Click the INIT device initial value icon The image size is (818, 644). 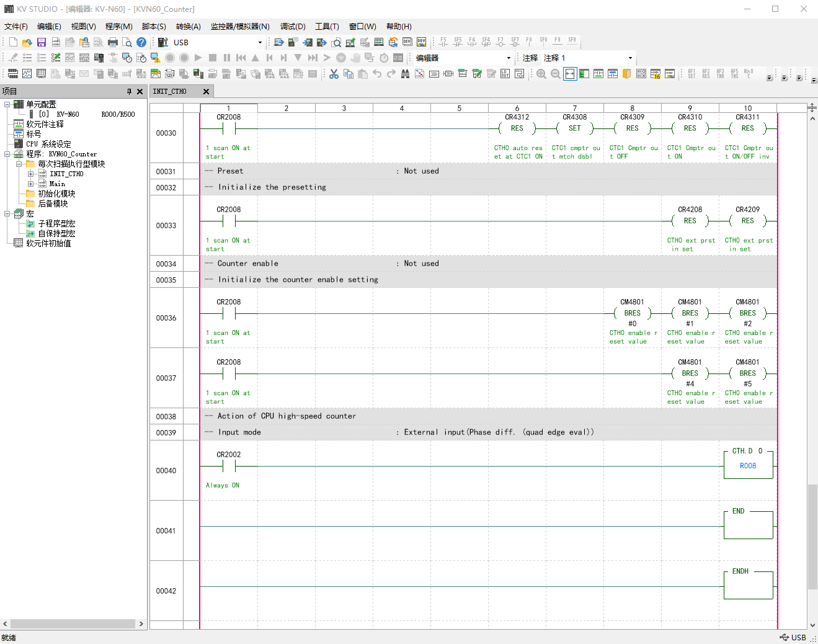tap(41, 74)
